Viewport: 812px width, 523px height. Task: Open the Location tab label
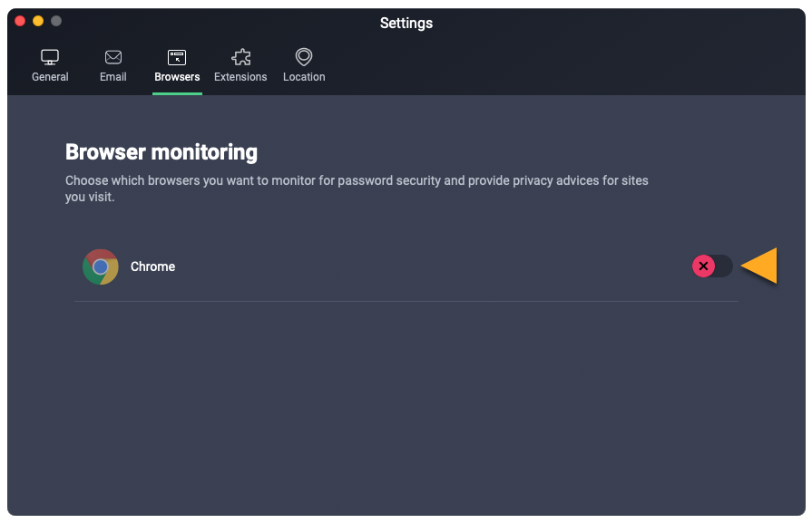[x=304, y=77]
